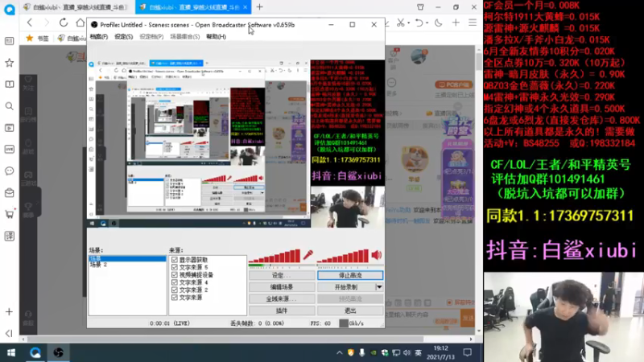The width and height of the screenshot is (644, 362).
Task: Mute desktop audio speaker in OBS
Action: 376,255
